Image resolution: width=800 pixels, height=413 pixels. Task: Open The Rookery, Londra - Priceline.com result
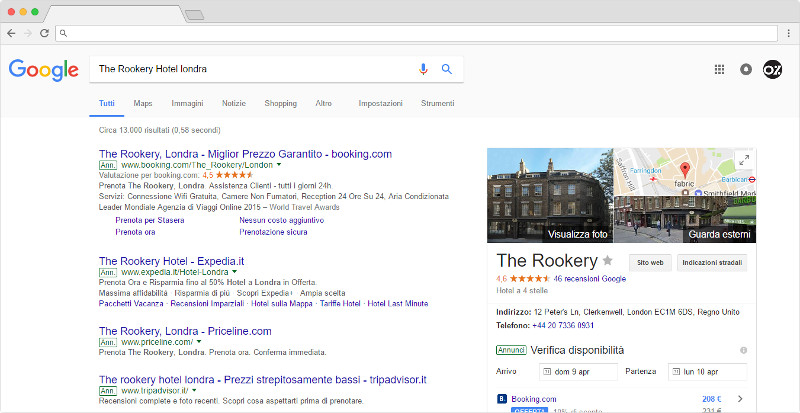point(185,331)
